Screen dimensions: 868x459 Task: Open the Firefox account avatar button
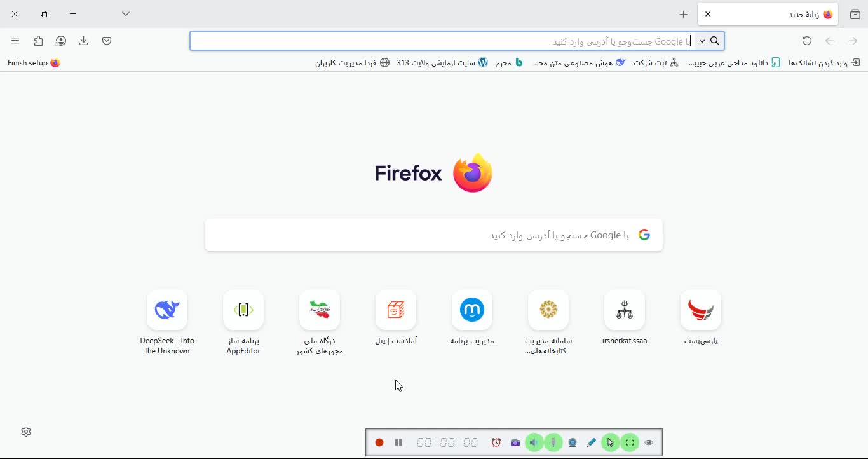click(x=61, y=41)
